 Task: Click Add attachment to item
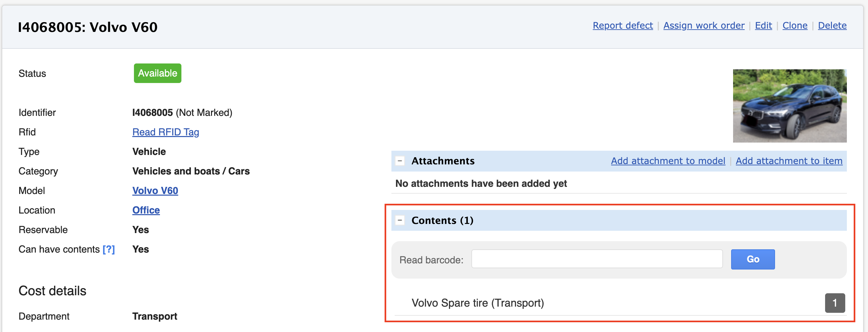click(788, 161)
